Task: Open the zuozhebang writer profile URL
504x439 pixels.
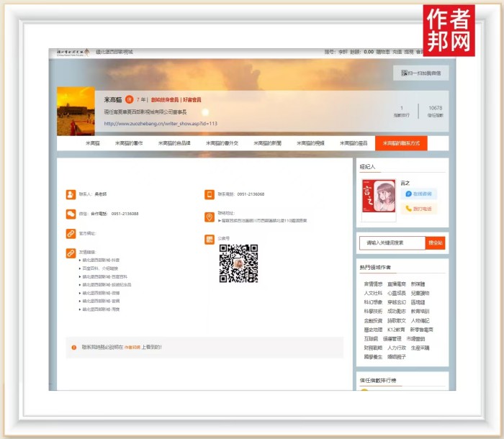Action: [161, 124]
